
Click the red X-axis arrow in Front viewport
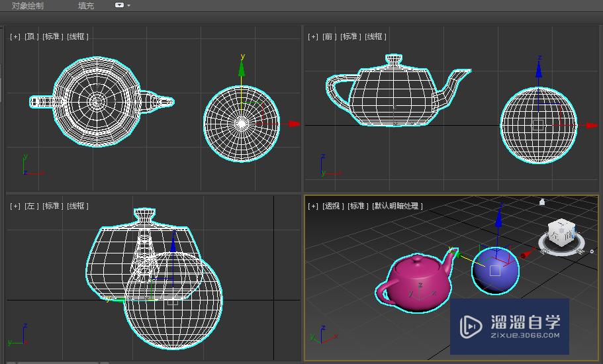[x=592, y=125]
